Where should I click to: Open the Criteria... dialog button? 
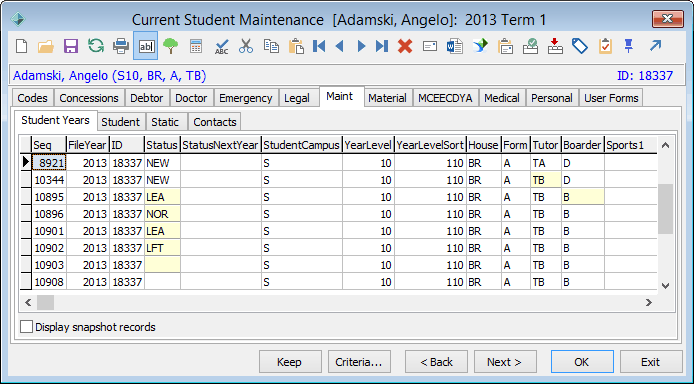(359, 362)
